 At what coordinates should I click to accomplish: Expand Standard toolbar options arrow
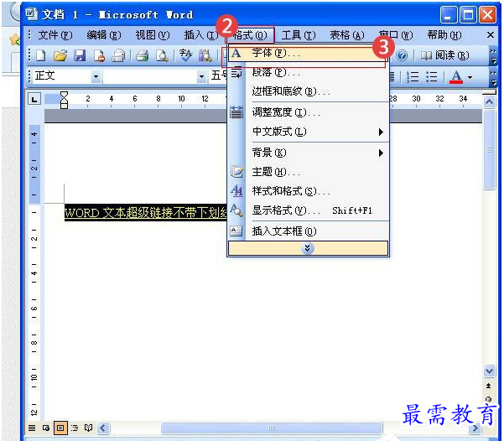(493, 56)
